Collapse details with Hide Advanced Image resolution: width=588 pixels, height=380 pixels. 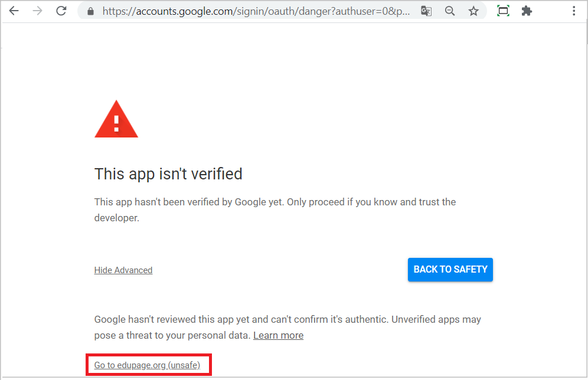[123, 270]
